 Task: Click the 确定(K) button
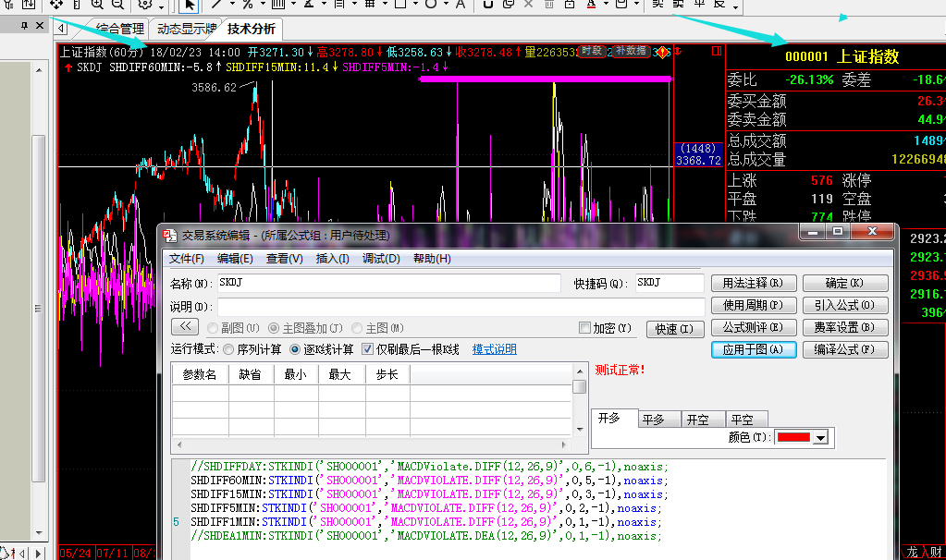[x=844, y=283]
